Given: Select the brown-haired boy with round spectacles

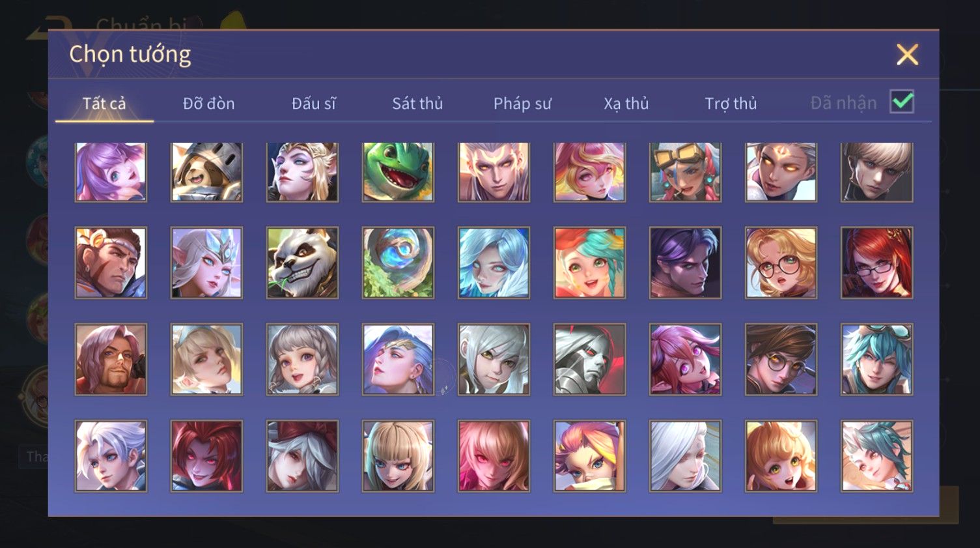Looking at the screenshot, I should coord(781,359).
